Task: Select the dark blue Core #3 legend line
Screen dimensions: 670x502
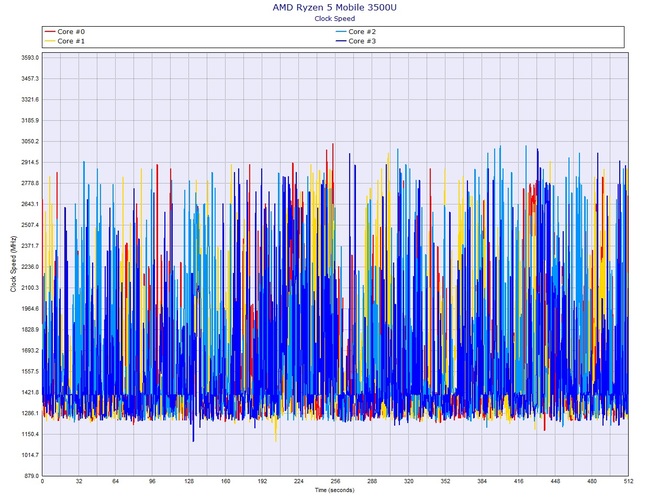Action: [341, 41]
